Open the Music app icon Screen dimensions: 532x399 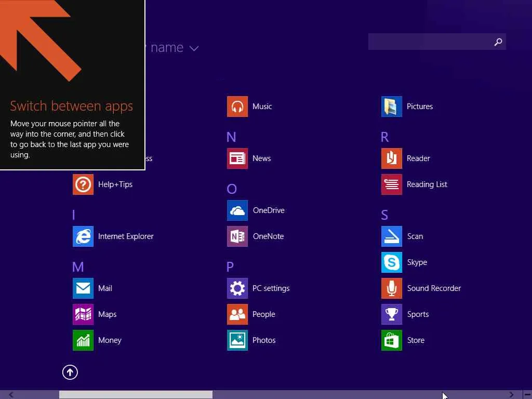click(237, 107)
